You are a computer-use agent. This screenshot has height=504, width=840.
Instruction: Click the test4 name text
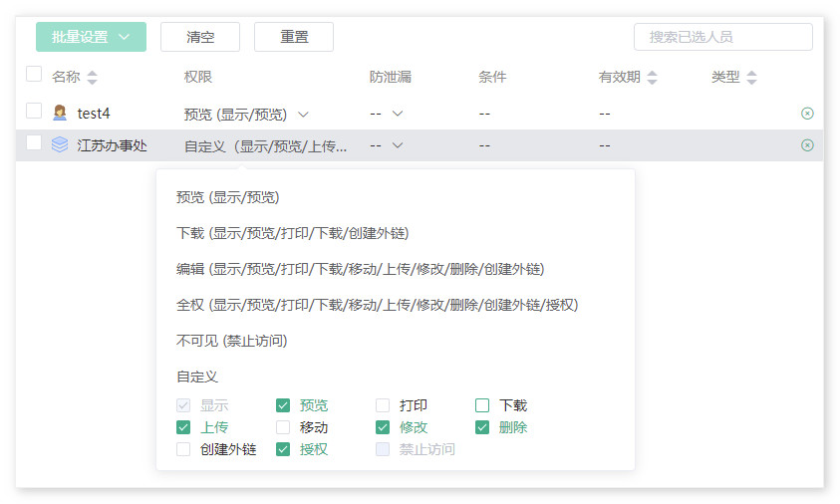click(x=94, y=114)
